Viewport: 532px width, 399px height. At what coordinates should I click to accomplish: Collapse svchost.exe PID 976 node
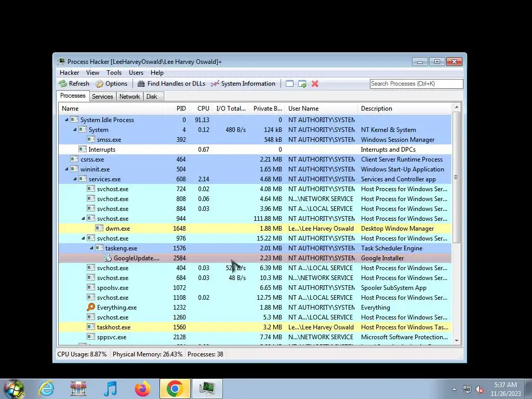pos(83,238)
